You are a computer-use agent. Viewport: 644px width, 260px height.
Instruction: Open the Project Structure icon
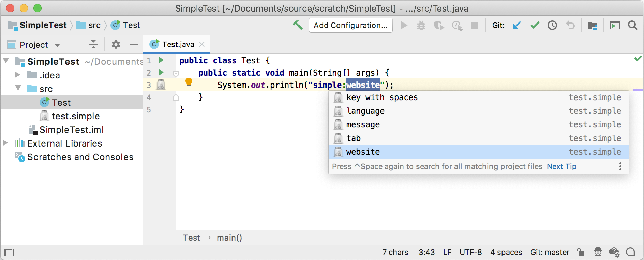point(593,26)
